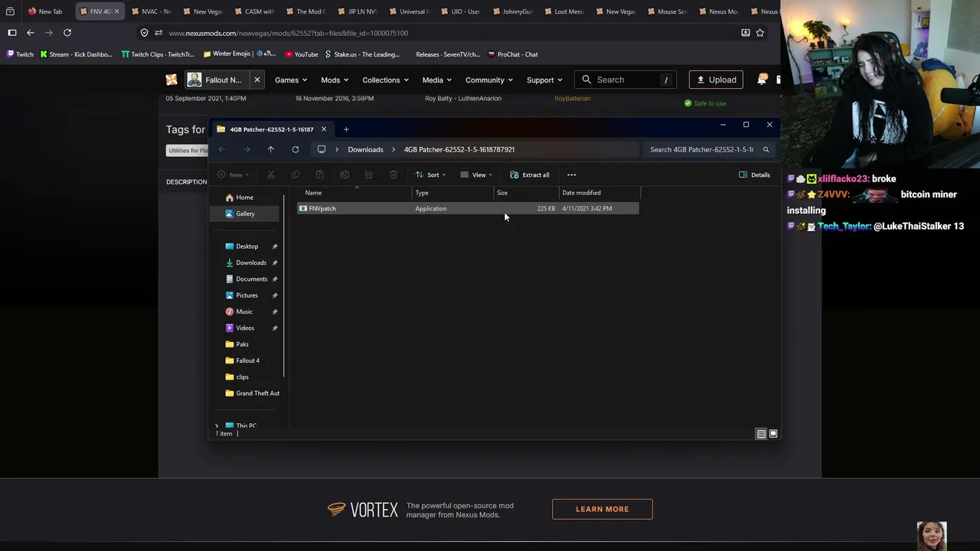Image resolution: width=980 pixels, height=551 pixels.
Task: Open the Paks folder in sidebar
Action: [242, 344]
